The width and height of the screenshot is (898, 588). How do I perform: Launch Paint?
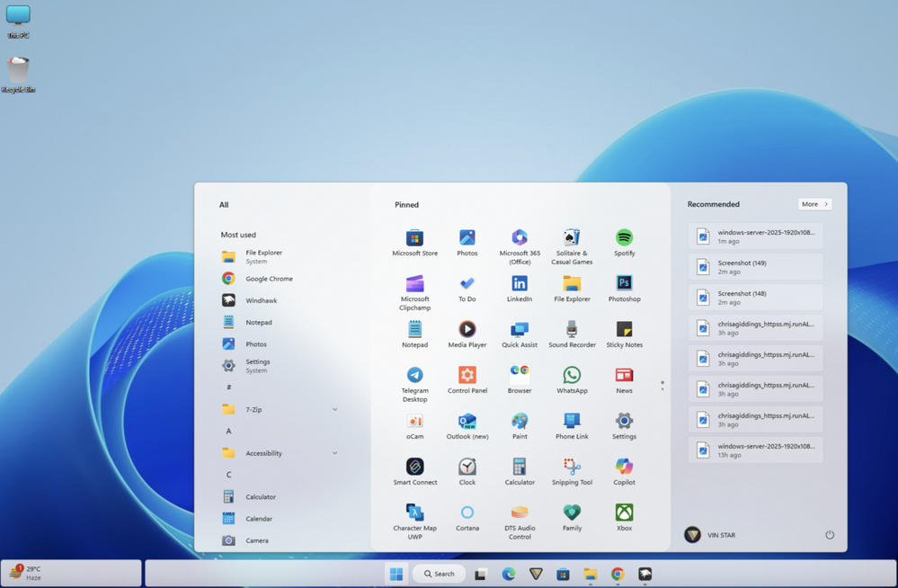(520, 426)
